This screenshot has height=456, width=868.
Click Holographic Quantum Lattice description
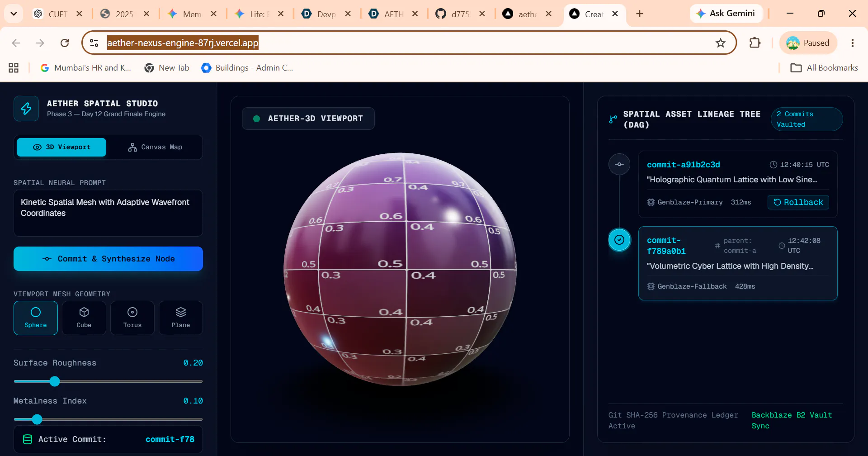(732, 180)
